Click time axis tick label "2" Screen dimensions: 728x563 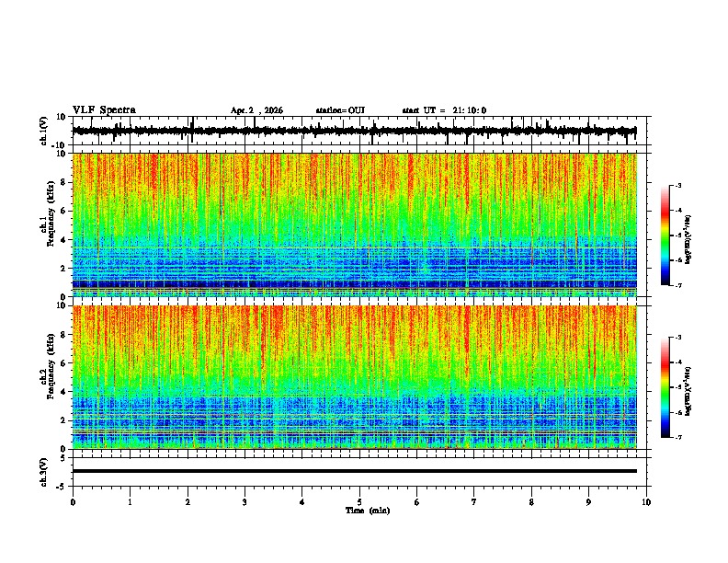[188, 502]
